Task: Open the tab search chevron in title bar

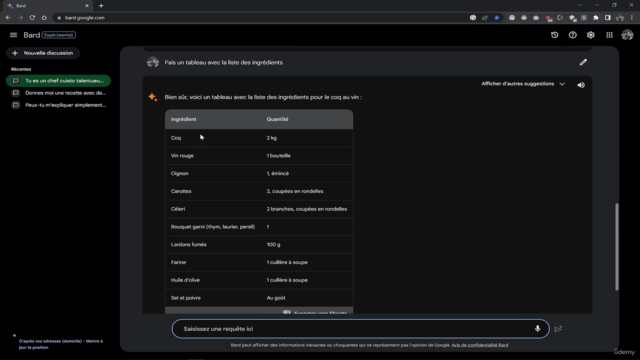Action: click(x=580, y=5)
